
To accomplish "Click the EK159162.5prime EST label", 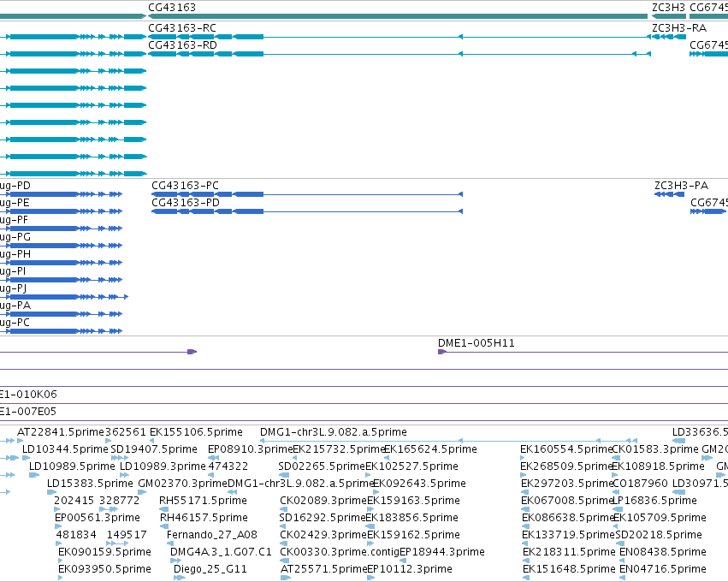I will tap(413, 535).
